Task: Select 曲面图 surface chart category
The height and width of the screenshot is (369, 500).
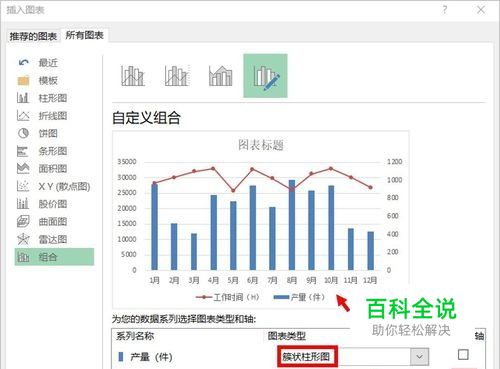Action: click(x=53, y=222)
